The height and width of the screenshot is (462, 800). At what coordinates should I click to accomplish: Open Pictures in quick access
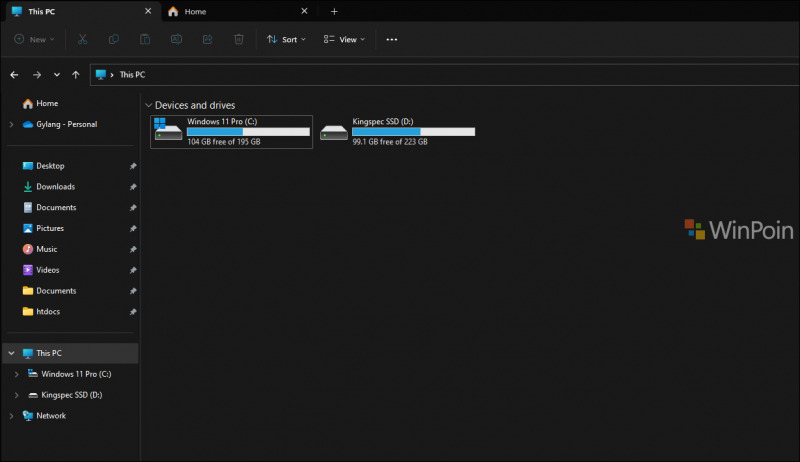[50, 228]
